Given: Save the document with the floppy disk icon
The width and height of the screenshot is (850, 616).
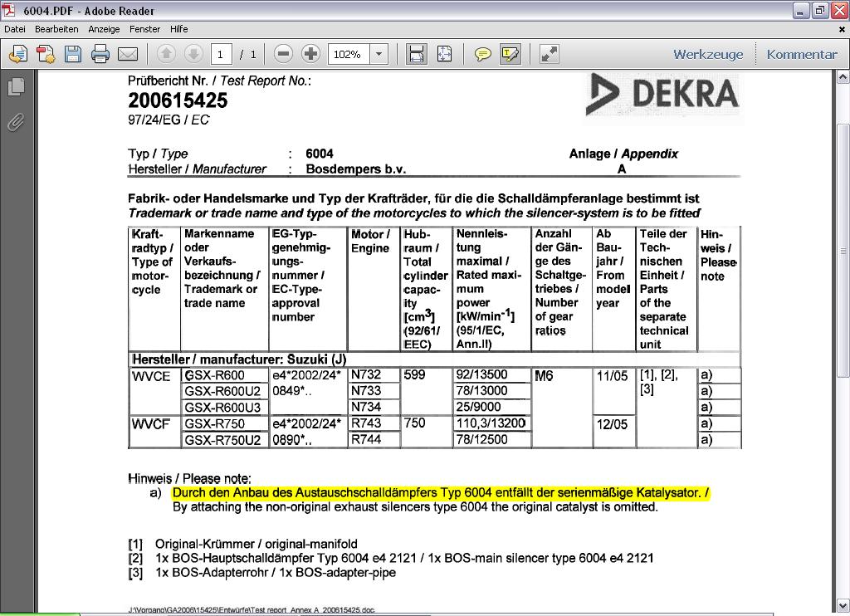Looking at the screenshot, I should click(x=73, y=54).
